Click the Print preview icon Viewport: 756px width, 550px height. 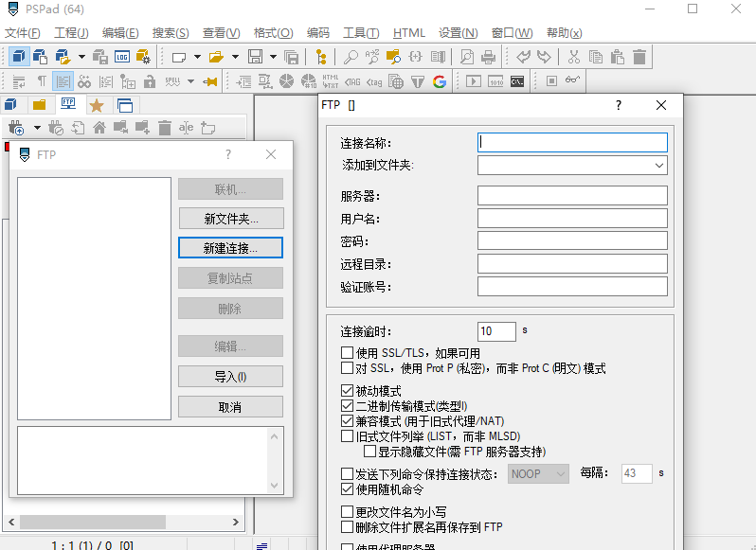[466, 57]
